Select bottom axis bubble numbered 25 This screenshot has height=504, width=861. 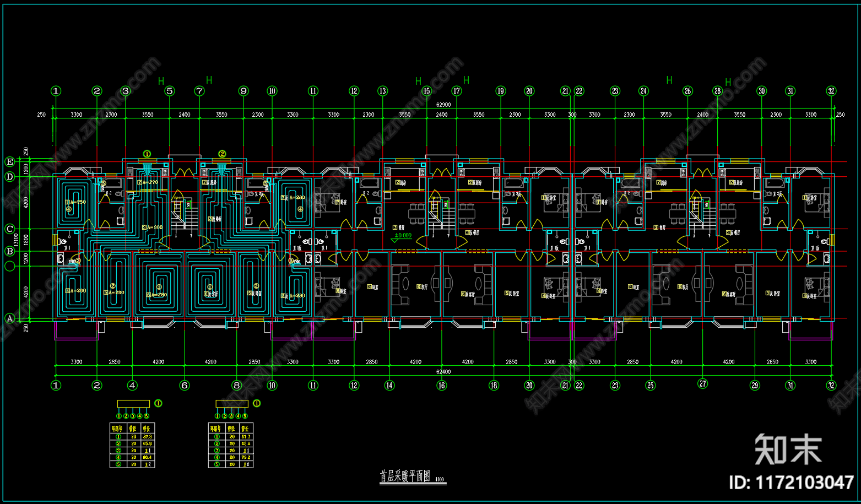tap(651, 386)
